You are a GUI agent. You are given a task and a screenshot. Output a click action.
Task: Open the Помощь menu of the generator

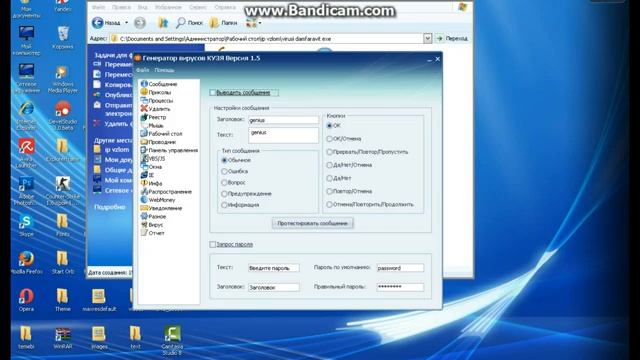point(164,70)
